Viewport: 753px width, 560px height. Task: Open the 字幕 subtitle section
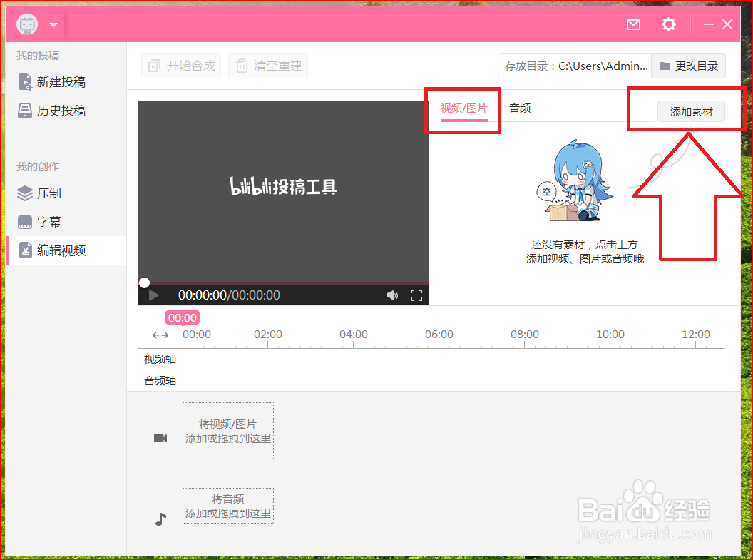66,222
